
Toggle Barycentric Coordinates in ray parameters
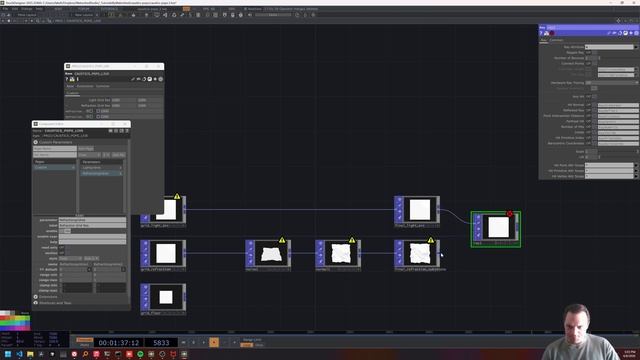pyautogui.click(x=591, y=143)
